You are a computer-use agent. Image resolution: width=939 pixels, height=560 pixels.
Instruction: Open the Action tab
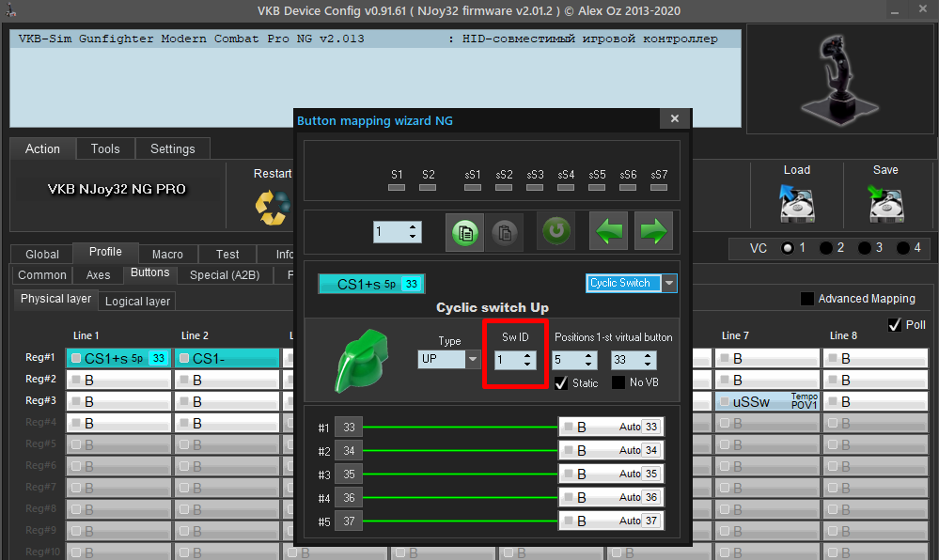click(x=42, y=148)
